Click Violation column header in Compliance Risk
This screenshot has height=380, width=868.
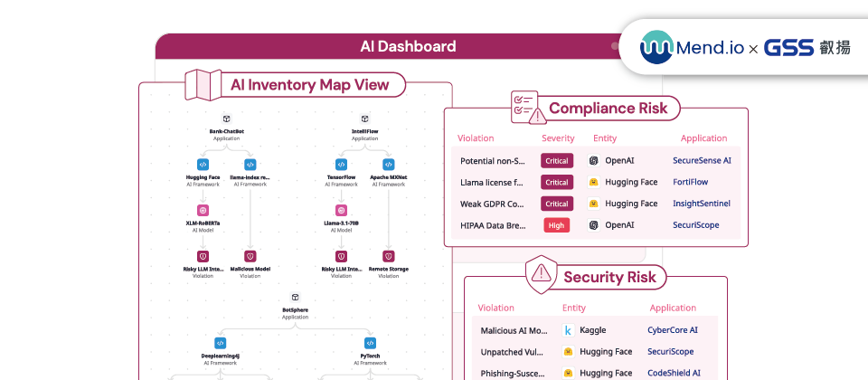(476, 138)
